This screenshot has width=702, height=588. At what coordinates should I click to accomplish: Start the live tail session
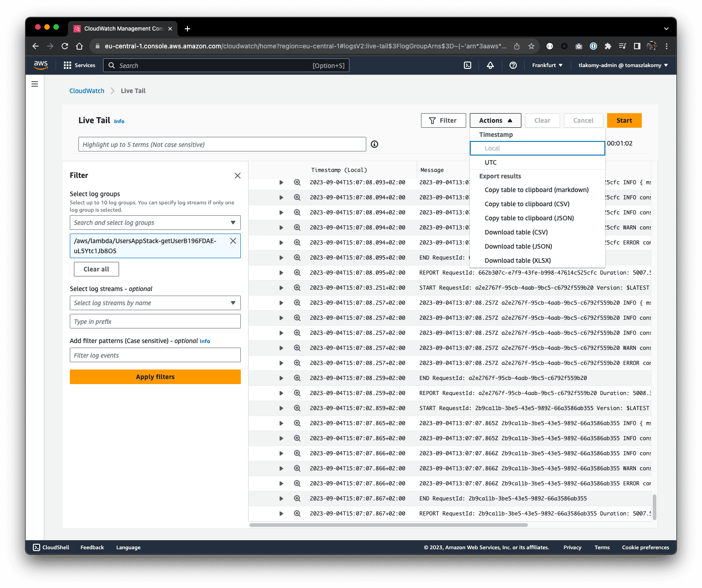coord(624,120)
